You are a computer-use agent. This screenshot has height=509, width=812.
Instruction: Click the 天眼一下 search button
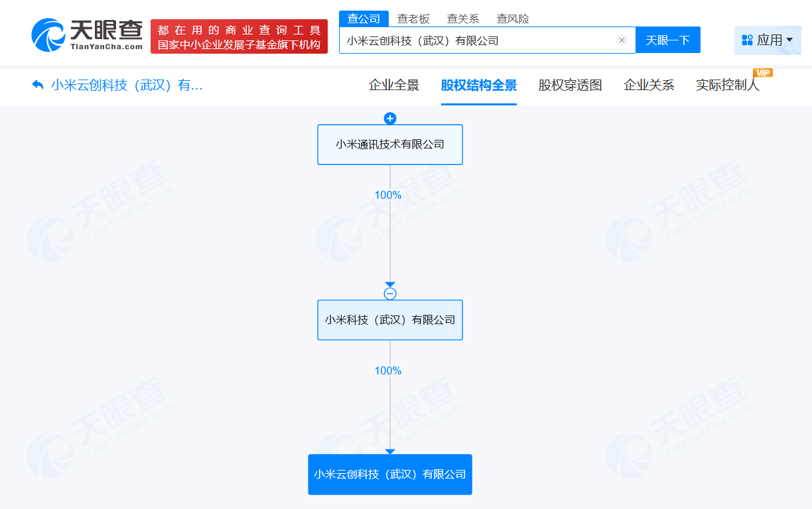click(668, 40)
